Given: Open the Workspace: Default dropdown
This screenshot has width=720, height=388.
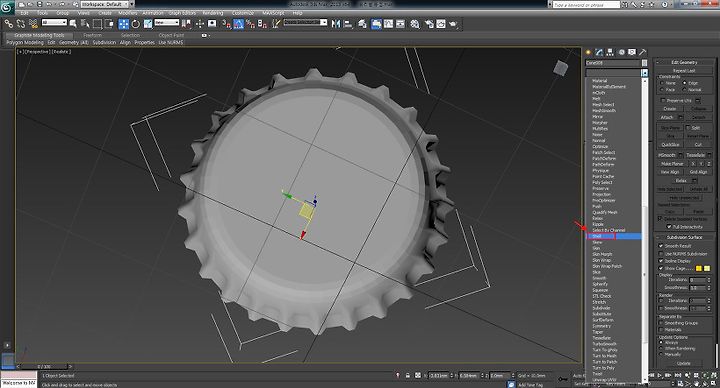Looking at the screenshot, I should click(x=106, y=4).
